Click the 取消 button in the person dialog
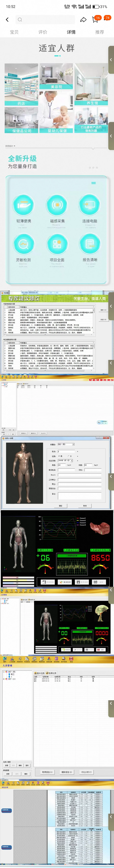Screen dimensions: 114x868 click(x=85, y=505)
